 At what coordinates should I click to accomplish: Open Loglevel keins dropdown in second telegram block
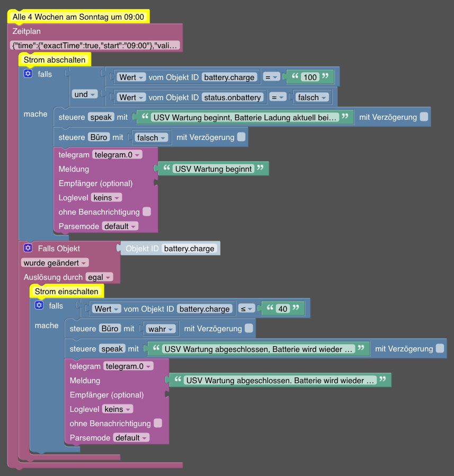pos(118,409)
